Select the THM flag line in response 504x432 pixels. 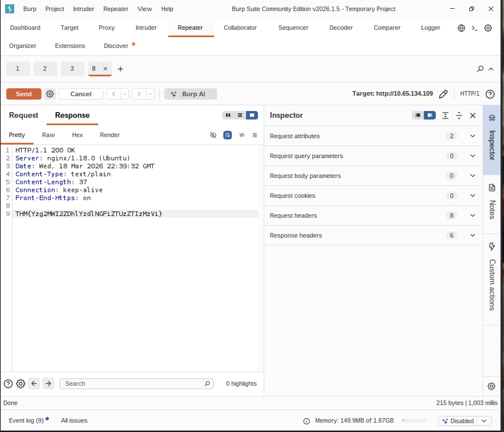[89, 214]
